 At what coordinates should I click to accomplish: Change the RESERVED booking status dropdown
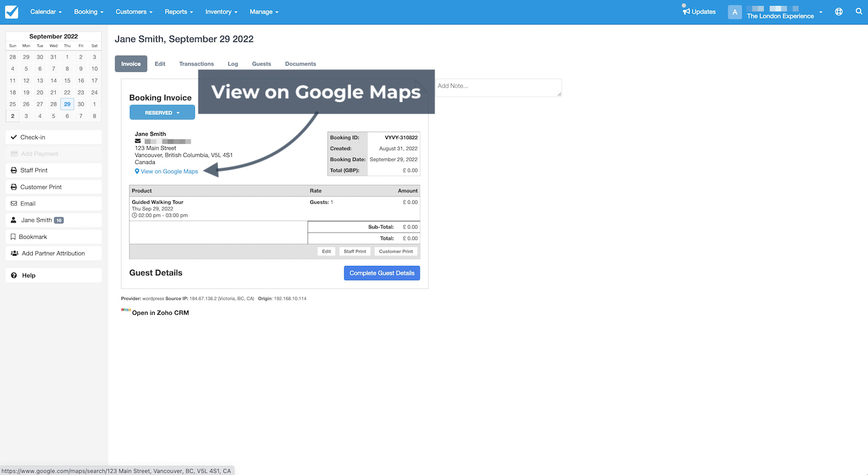coord(162,112)
